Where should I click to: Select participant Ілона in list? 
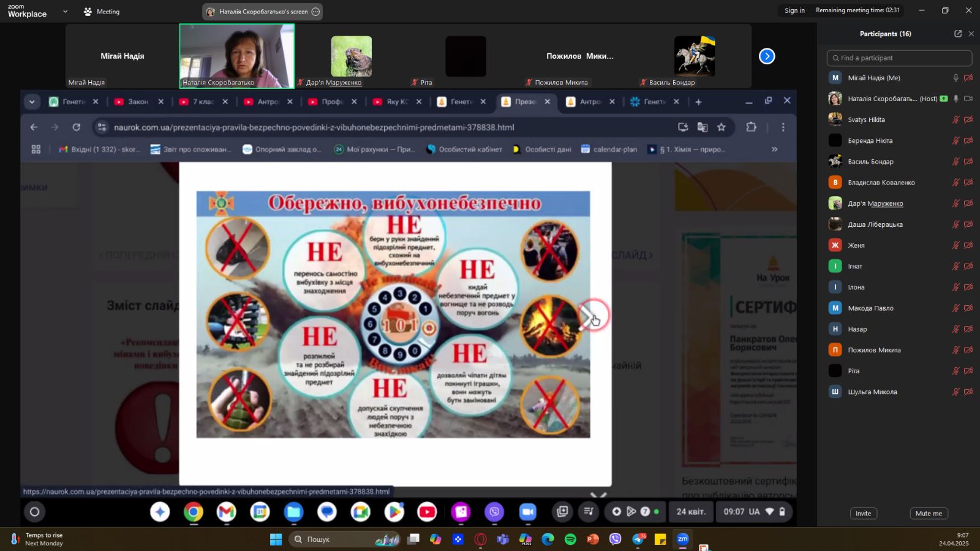pos(899,287)
